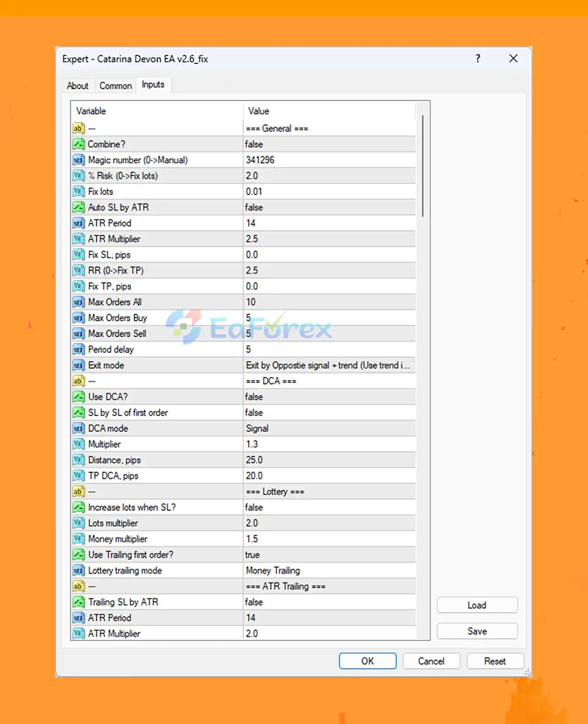The image size is (588, 724).
Task: Open the Exit mode value dropdown
Action: pyautogui.click(x=329, y=365)
